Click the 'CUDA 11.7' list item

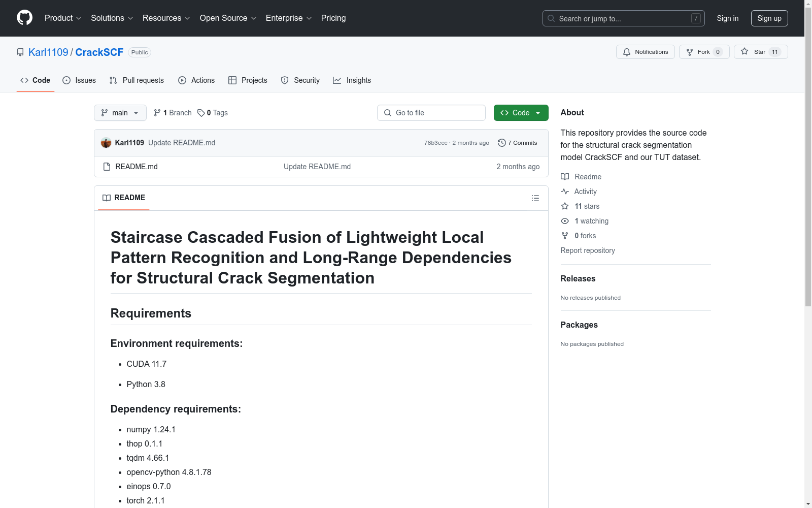pyautogui.click(x=147, y=364)
